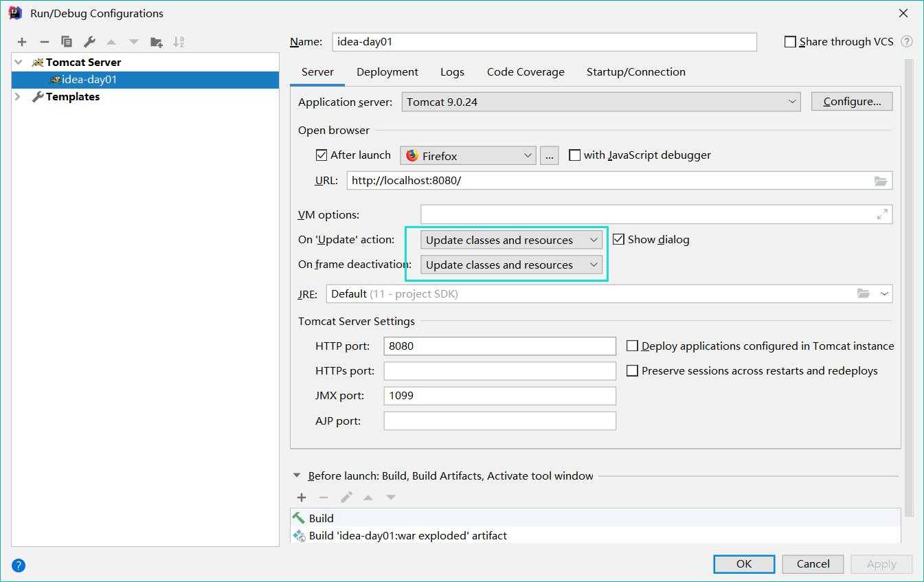The image size is (924, 582).
Task: Create new folder icon in toolbar
Action: (x=157, y=42)
